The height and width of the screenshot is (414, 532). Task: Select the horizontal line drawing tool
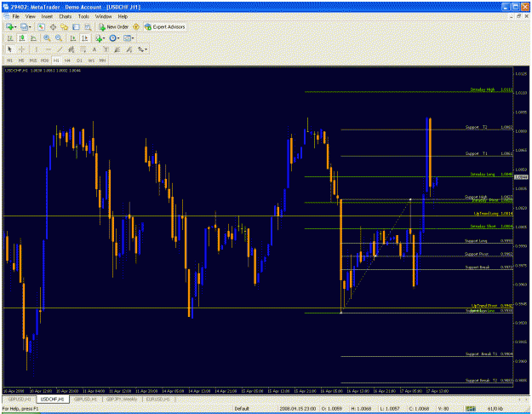coord(48,49)
